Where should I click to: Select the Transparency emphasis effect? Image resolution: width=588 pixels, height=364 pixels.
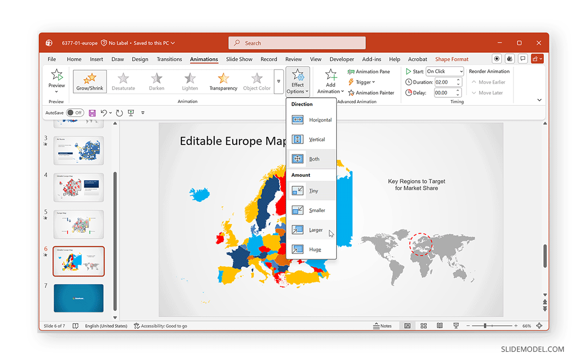[x=223, y=81]
